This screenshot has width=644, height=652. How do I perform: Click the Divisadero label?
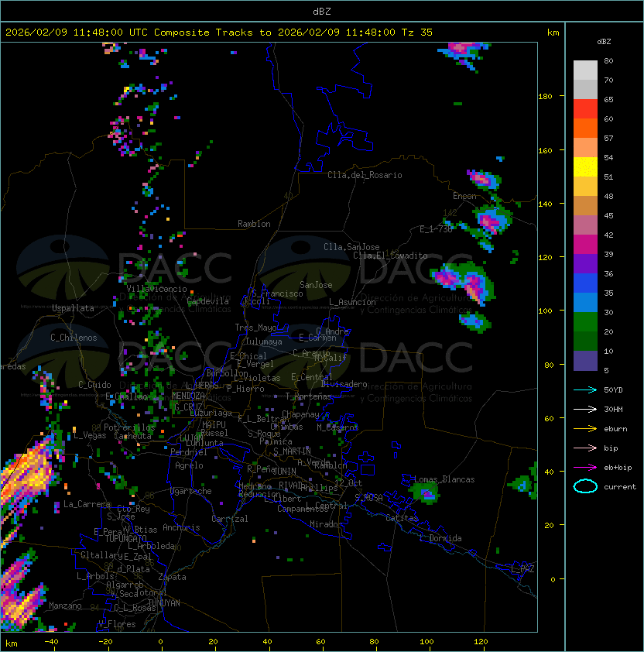344,384
